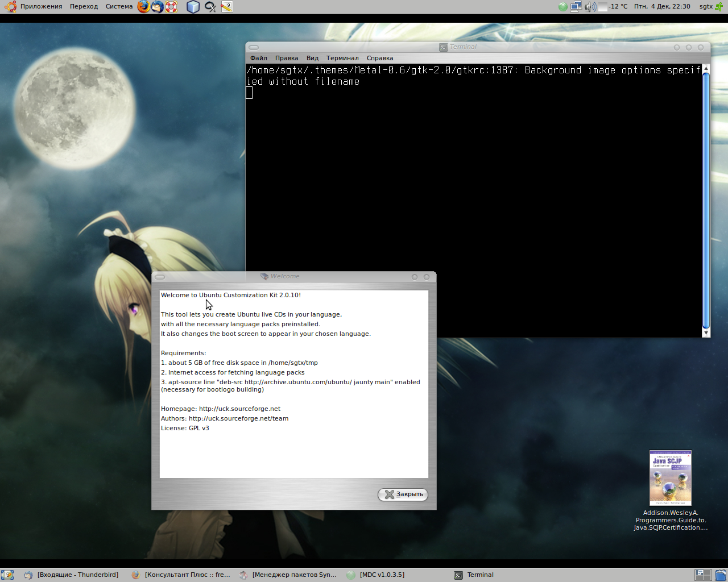Image resolution: width=728 pixels, height=582 pixels.
Task: Open the notepad calendar launcher icon
Action: point(227,7)
